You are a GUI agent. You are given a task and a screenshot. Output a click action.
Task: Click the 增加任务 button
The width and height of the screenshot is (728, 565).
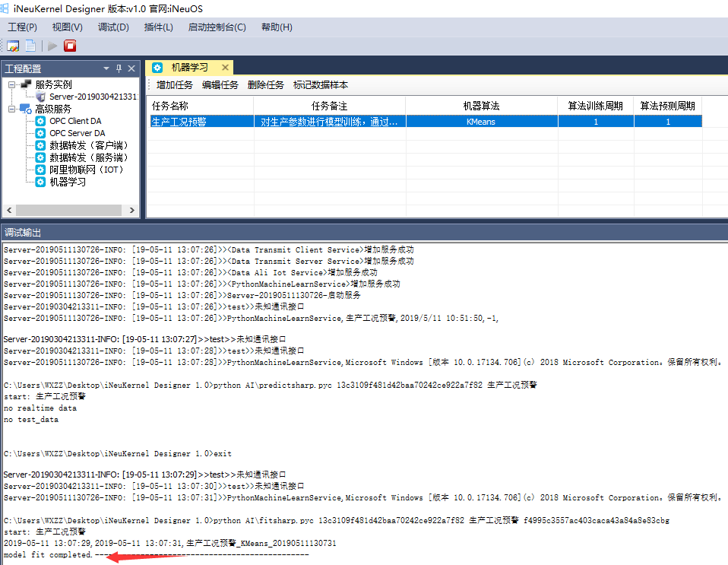point(175,85)
